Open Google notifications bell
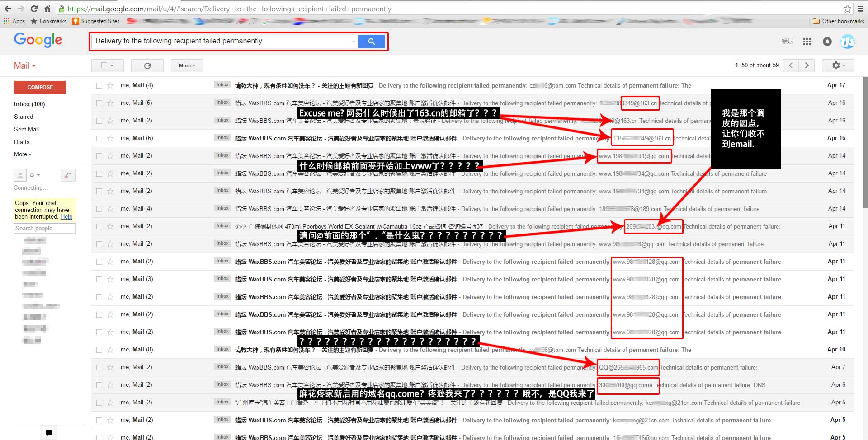The width and height of the screenshot is (868, 440). 827,42
